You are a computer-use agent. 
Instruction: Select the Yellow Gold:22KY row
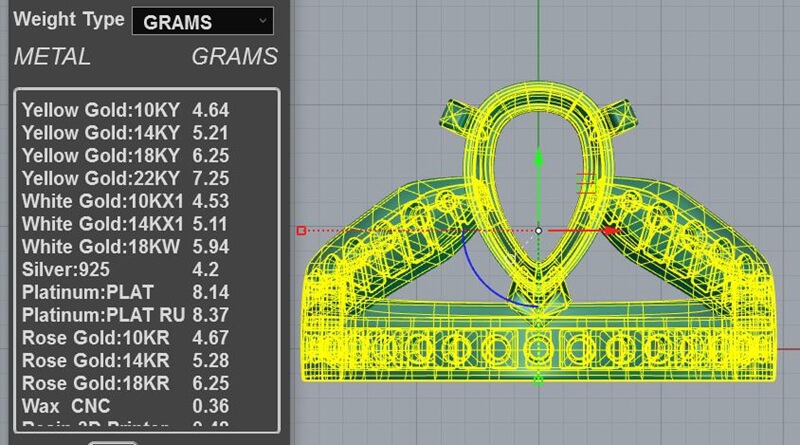[126, 179]
